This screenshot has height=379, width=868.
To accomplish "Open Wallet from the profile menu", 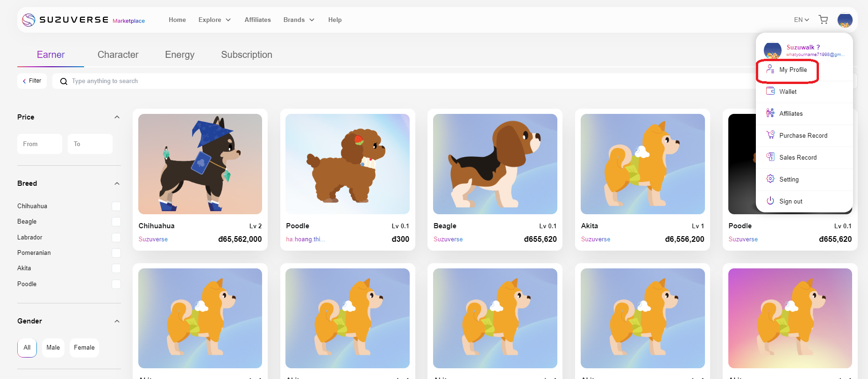I will [x=788, y=91].
